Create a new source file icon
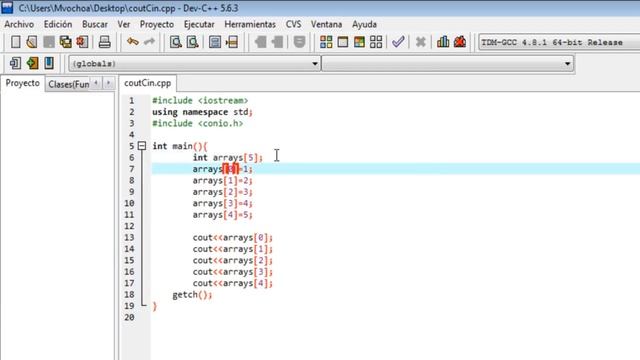The width and height of the screenshot is (640, 360). [x=16, y=42]
